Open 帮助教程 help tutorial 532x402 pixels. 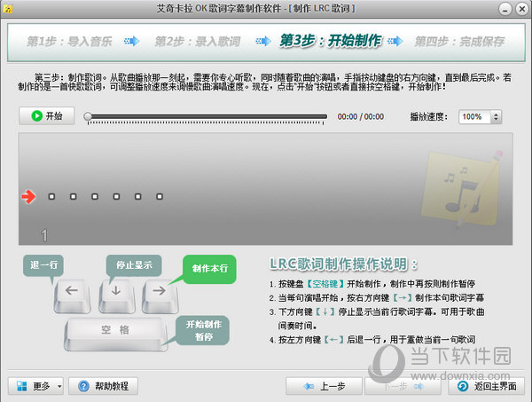(103, 386)
